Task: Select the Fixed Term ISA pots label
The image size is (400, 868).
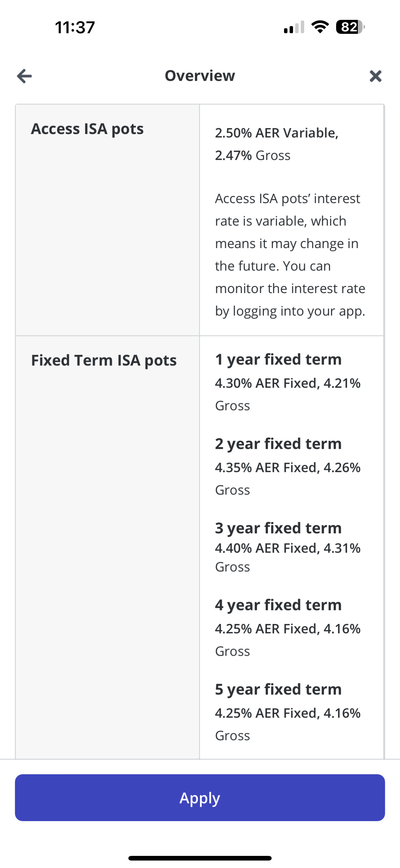Action: [104, 360]
